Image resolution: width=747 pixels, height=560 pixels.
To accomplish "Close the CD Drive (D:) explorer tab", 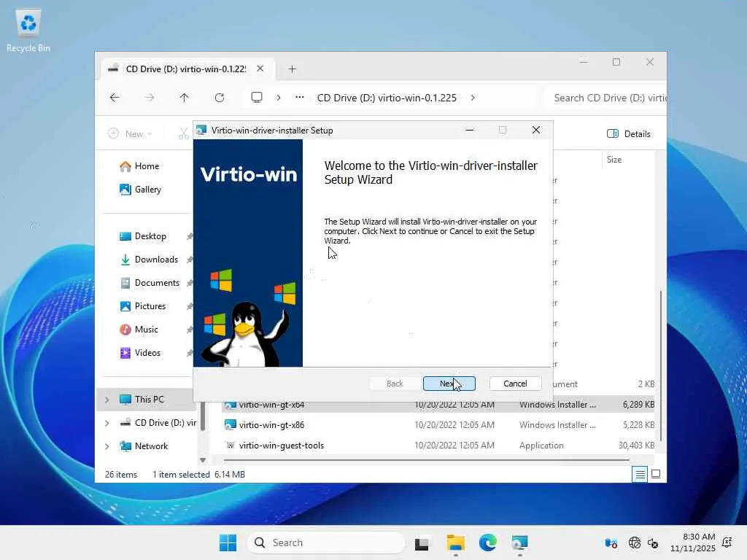I will click(x=260, y=69).
